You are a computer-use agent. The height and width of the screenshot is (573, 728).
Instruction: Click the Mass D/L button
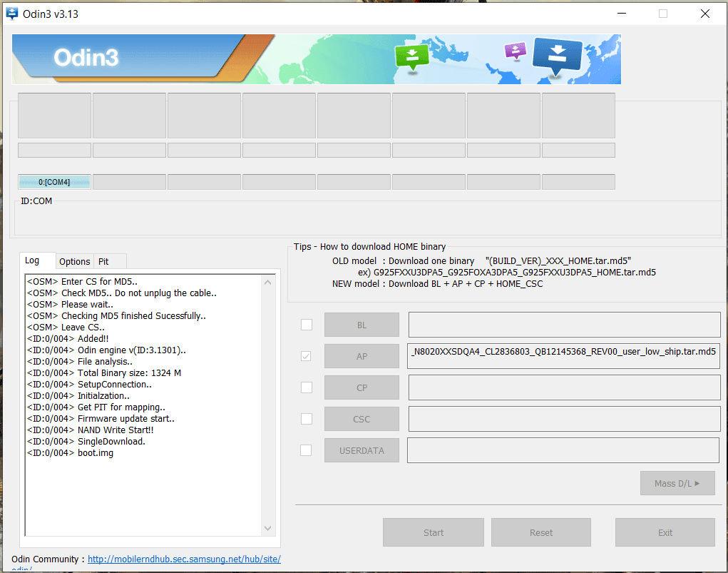[x=677, y=483]
